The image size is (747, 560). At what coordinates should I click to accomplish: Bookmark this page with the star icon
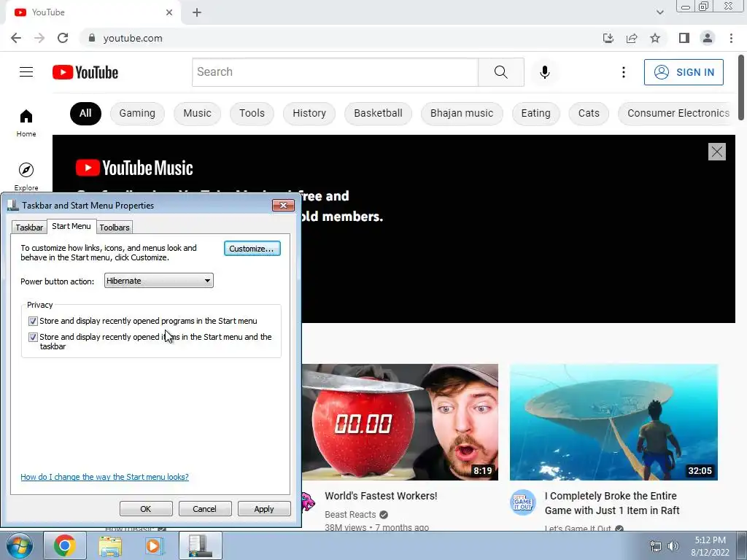coord(655,38)
